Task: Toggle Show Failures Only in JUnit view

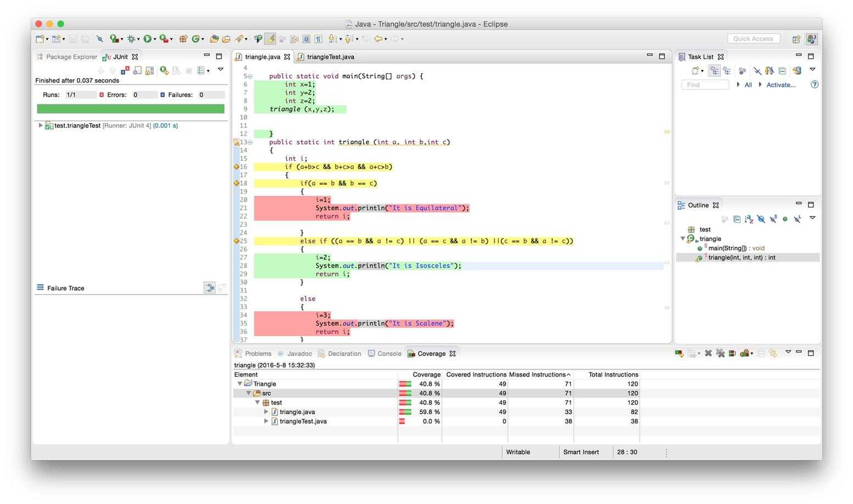Action: [125, 70]
